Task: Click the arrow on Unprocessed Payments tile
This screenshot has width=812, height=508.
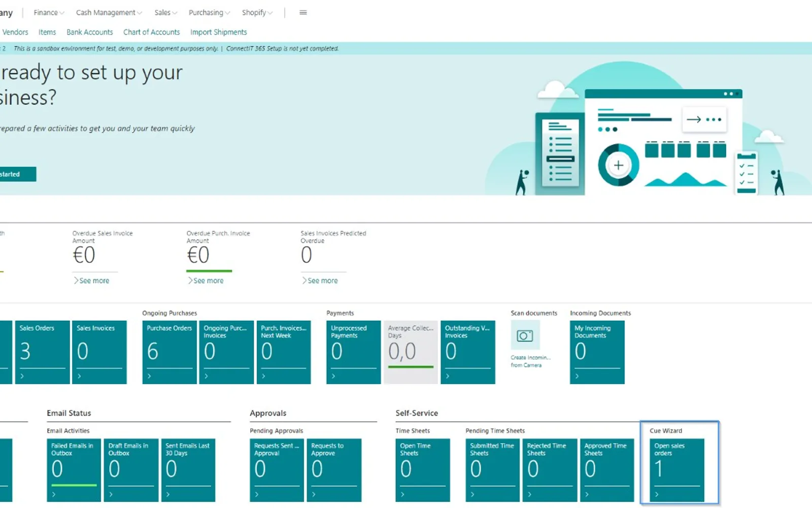Action: [x=333, y=376]
